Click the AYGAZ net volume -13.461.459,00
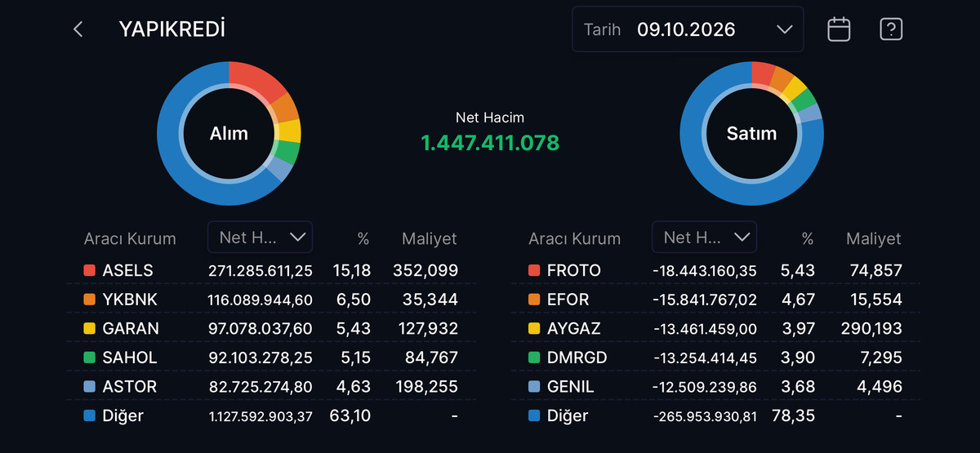 tap(706, 328)
